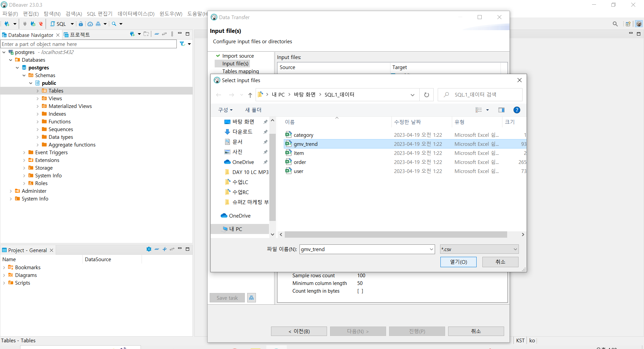Open the 데이터베이스(D) menu
This screenshot has height=349, width=644.
click(136, 14)
